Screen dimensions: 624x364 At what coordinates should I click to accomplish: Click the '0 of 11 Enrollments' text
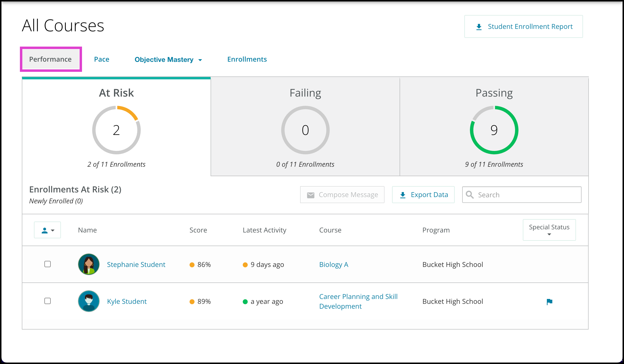[x=305, y=164]
